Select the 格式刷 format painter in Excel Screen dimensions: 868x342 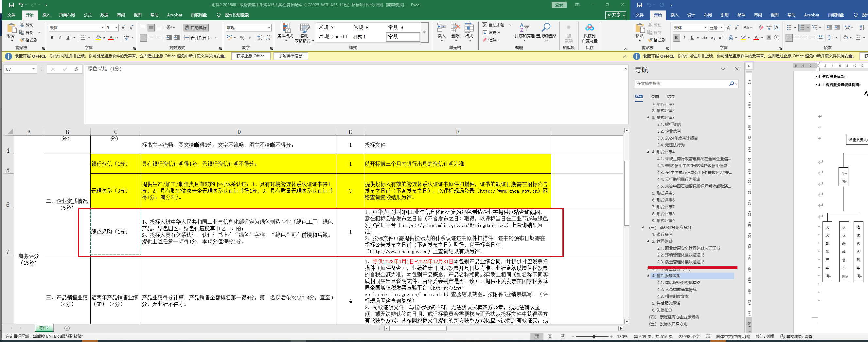point(28,40)
